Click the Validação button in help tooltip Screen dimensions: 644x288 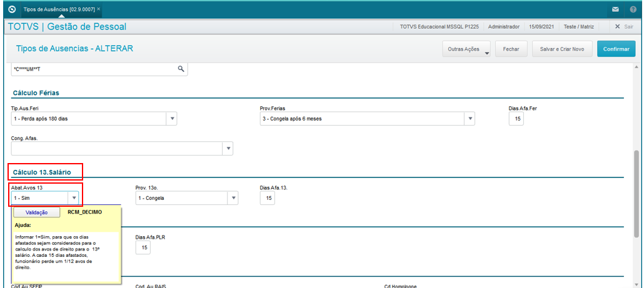(x=36, y=212)
